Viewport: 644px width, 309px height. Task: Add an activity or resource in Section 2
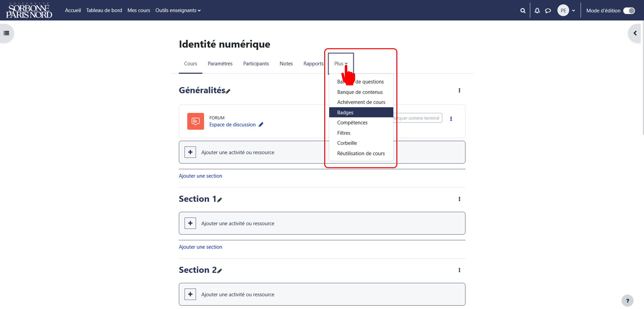coord(322,294)
